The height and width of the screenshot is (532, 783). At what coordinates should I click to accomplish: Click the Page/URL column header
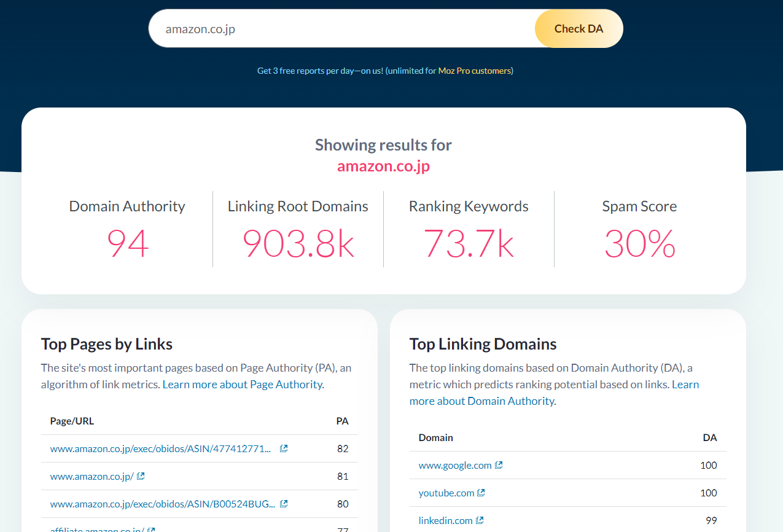pos(72,421)
